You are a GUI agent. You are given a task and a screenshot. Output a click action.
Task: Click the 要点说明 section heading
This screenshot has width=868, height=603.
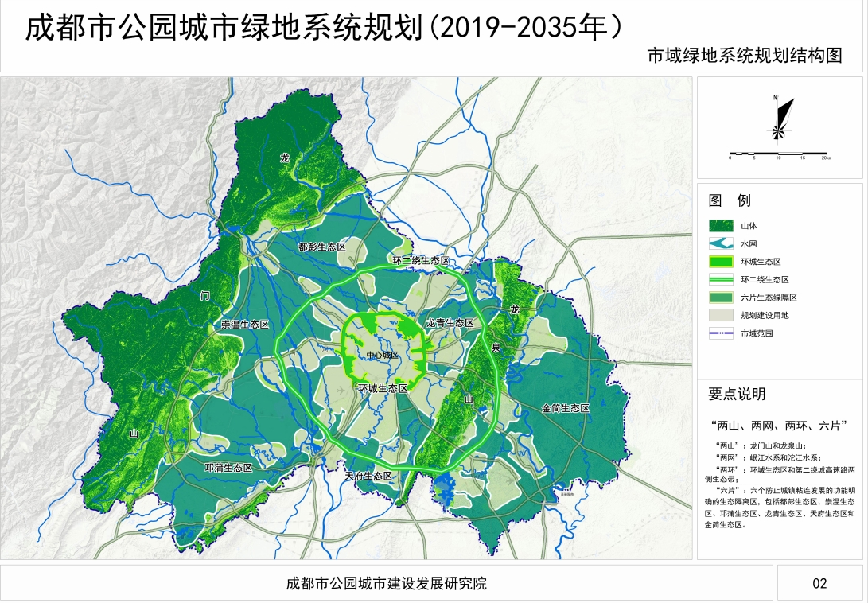coord(737,394)
